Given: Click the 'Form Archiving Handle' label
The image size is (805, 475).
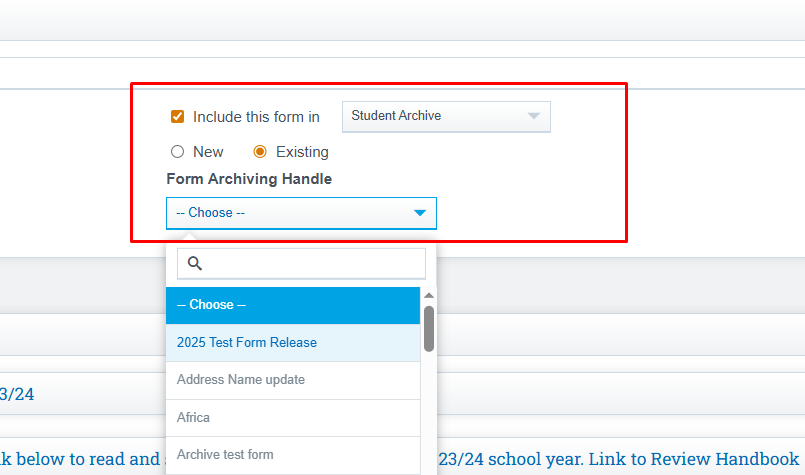Looking at the screenshot, I should pos(249,179).
